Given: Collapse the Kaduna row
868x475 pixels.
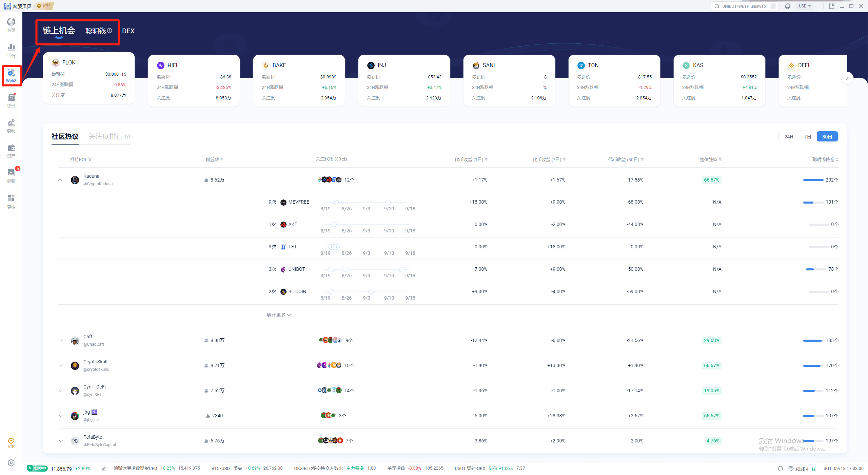Looking at the screenshot, I should click(60, 180).
